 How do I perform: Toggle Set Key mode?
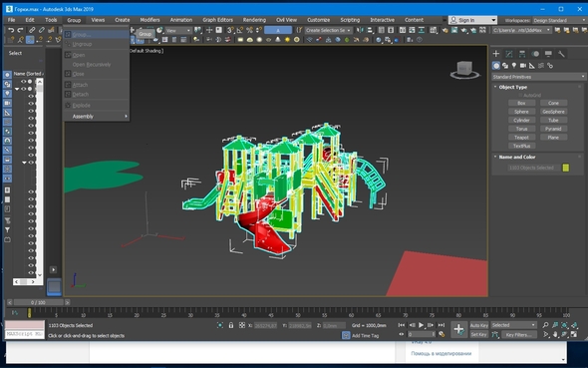click(479, 335)
